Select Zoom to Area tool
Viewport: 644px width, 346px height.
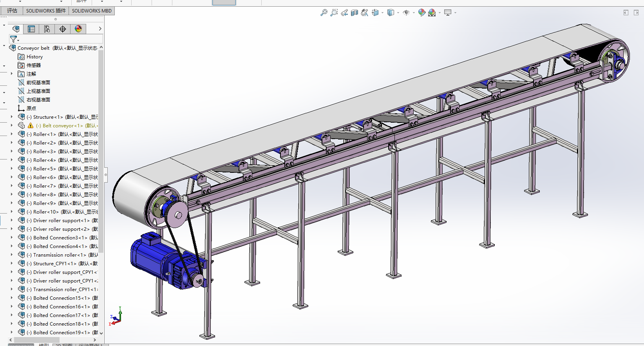pos(334,13)
